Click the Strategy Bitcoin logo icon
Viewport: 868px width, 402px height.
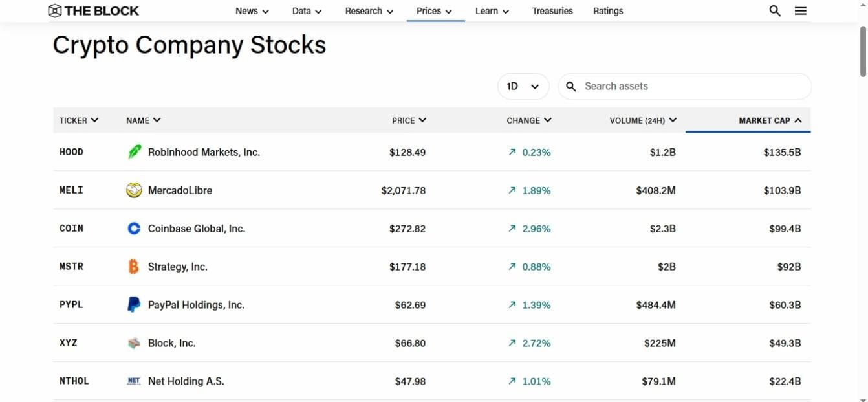(134, 267)
